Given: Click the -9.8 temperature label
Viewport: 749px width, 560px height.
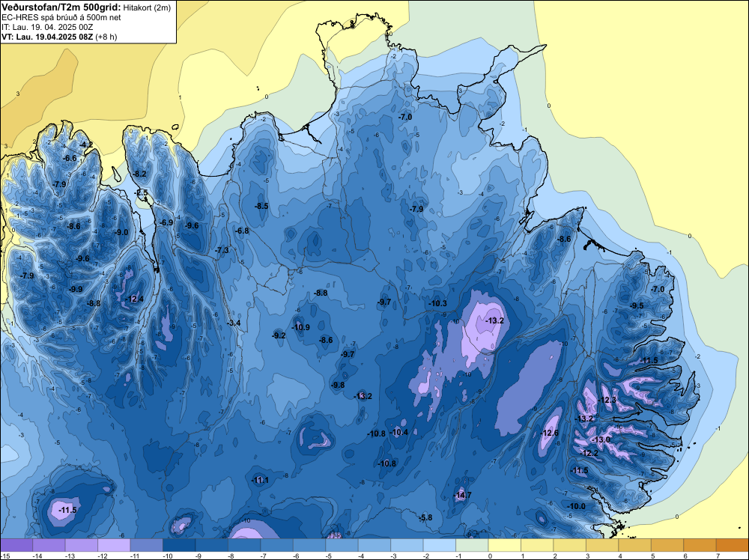Looking at the screenshot, I should (x=338, y=385).
